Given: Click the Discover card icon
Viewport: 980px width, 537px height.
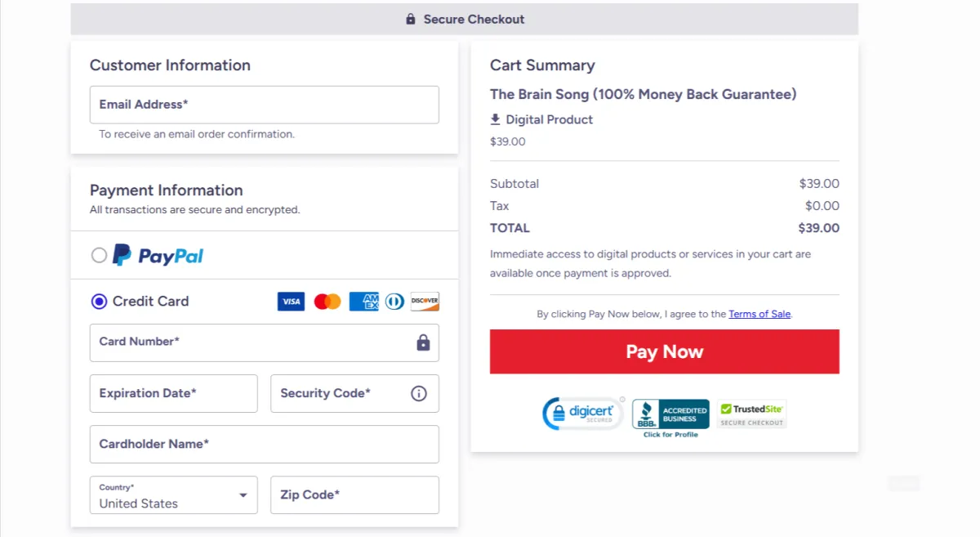Looking at the screenshot, I should [424, 302].
